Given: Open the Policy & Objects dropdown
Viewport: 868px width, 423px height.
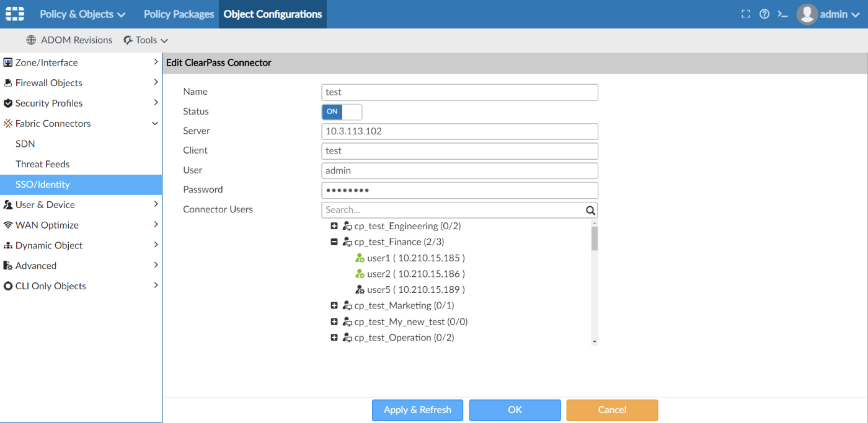Looking at the screenshot, I should tap(82, 14).
